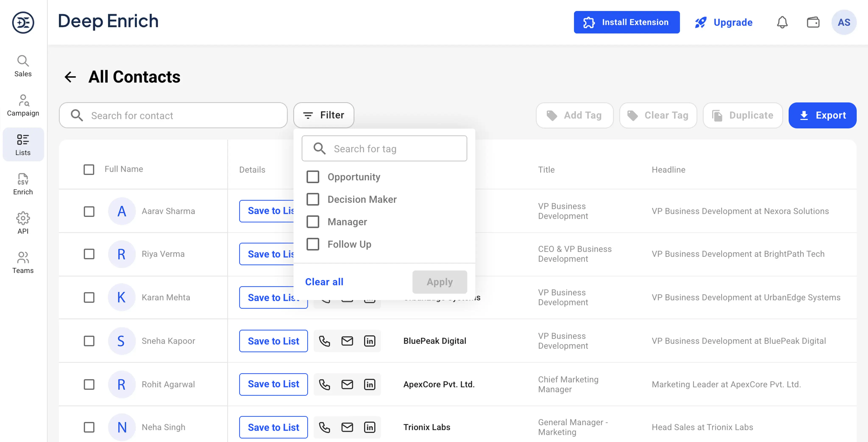Open LinkedIn icon for Neha Singh
This screenshot has width=868, height=442.
[x=370, y=427]
